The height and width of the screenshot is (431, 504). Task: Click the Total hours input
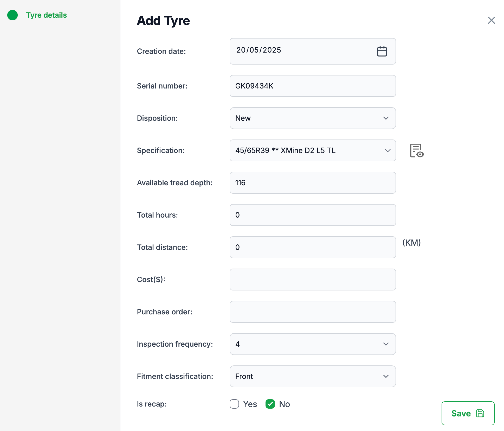tap(313, 215)
